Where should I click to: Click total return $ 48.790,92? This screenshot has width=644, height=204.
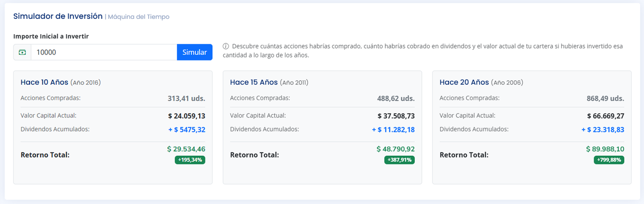click(x=396, y=149)
